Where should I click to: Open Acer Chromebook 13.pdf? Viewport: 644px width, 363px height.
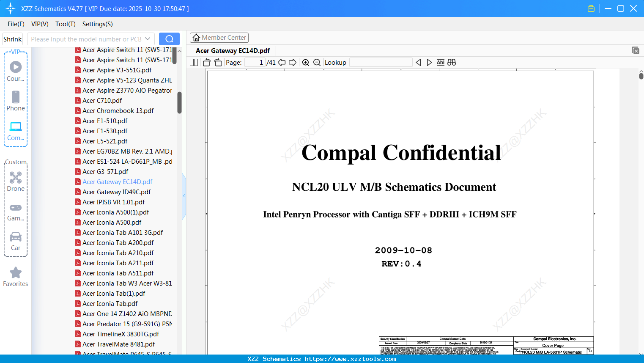tap(114, 111)
